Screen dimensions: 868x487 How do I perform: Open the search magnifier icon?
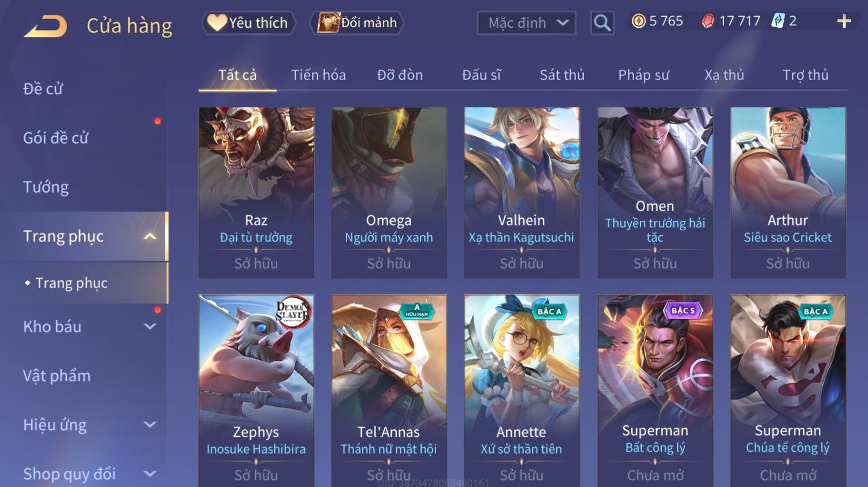tap(602, 23)
